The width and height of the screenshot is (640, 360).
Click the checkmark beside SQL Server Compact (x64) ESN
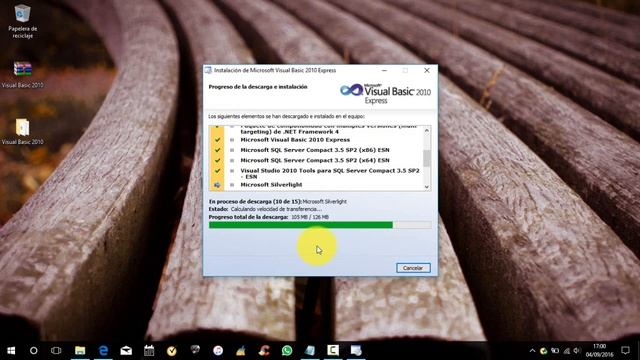click(217, 160)
